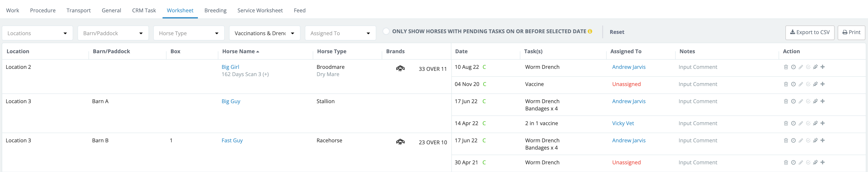Click Input Comment for Big Girl's Vaccine
Screen dimensions: 868x172
point(698,84)
